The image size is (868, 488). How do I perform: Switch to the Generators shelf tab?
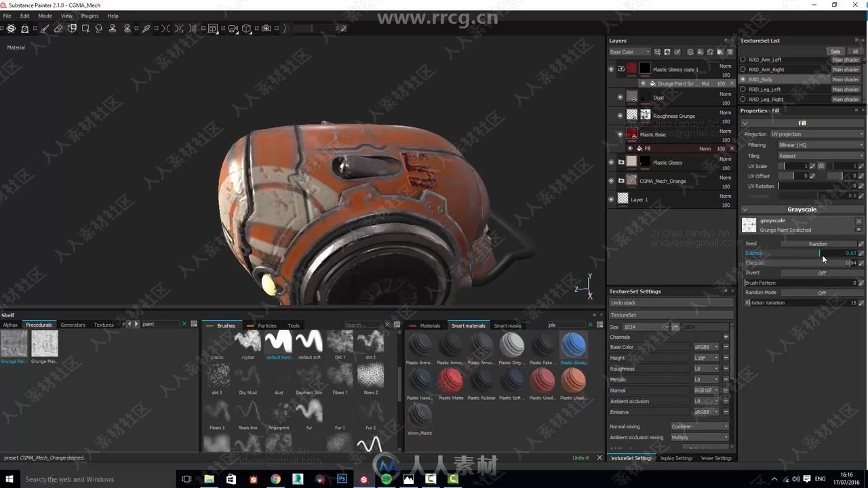[x=73, y=325]
